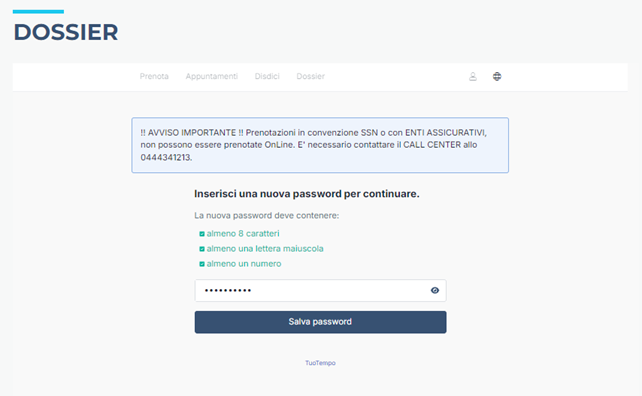Click the heading 'Inserisci una nuova password'

[307, 194]
